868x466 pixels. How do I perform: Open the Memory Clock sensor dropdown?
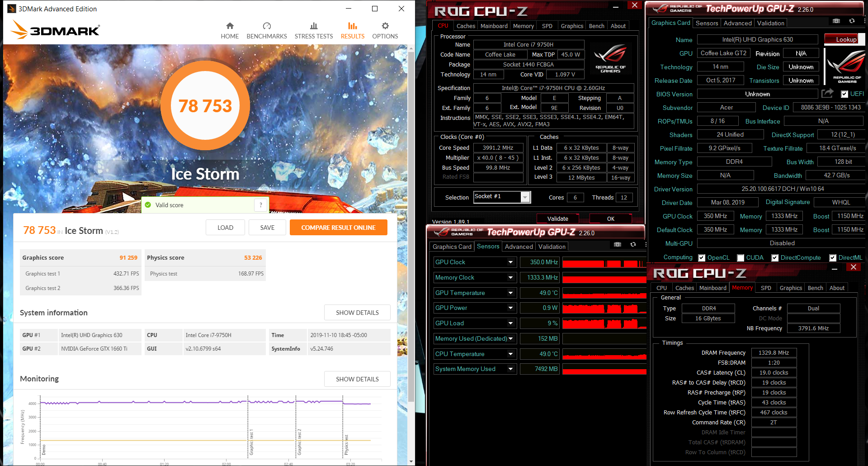point(510,277)
